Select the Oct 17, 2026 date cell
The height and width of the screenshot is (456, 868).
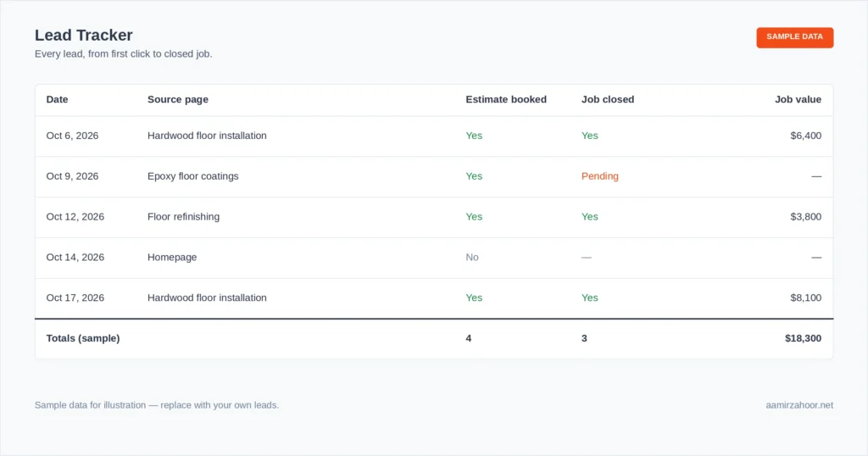(x=75, y=298)
